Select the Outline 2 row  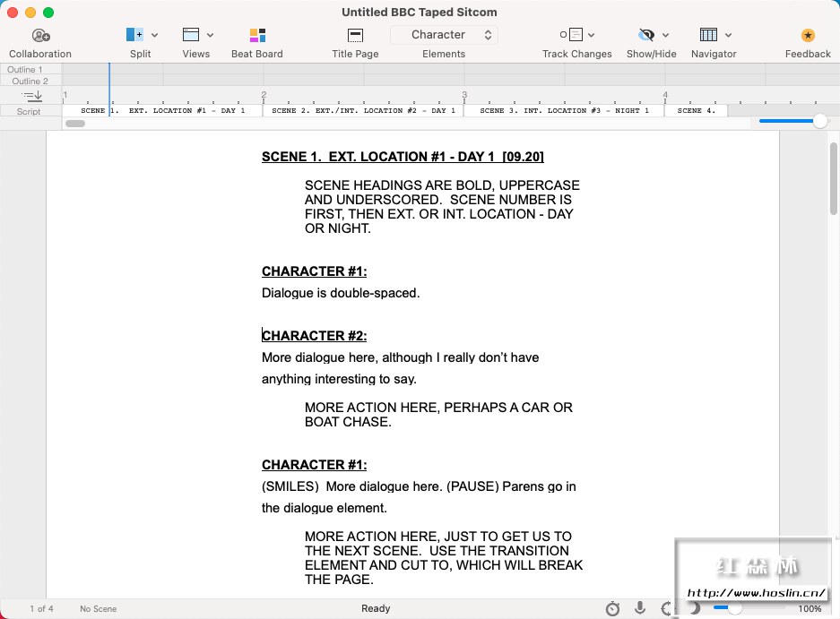[30, 81]
